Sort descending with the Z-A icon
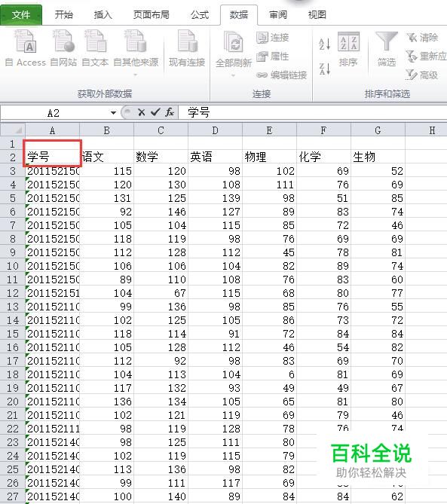The height and width of the screenshot is (504, 447). [324, 69]
